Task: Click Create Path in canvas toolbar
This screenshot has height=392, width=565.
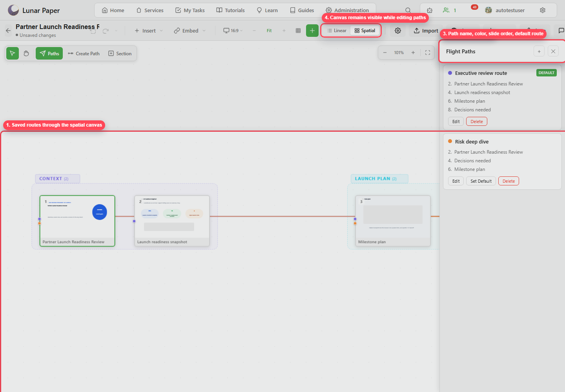Action: pyautogui.click(x=84, y=53)
